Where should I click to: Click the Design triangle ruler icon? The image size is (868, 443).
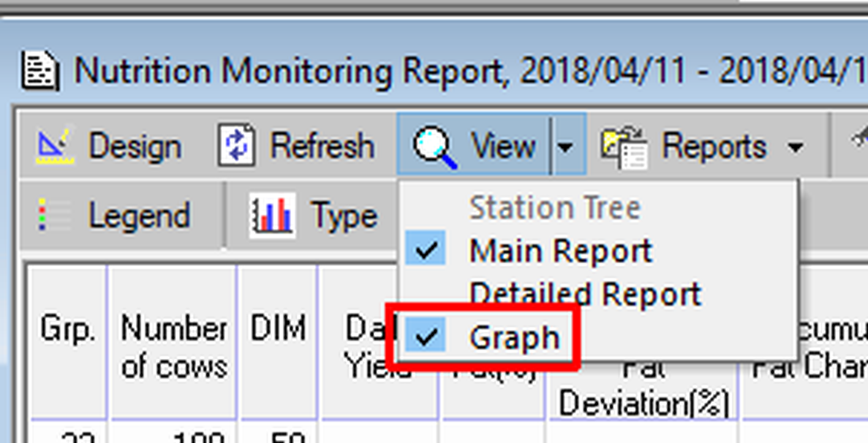pos(55,146)
